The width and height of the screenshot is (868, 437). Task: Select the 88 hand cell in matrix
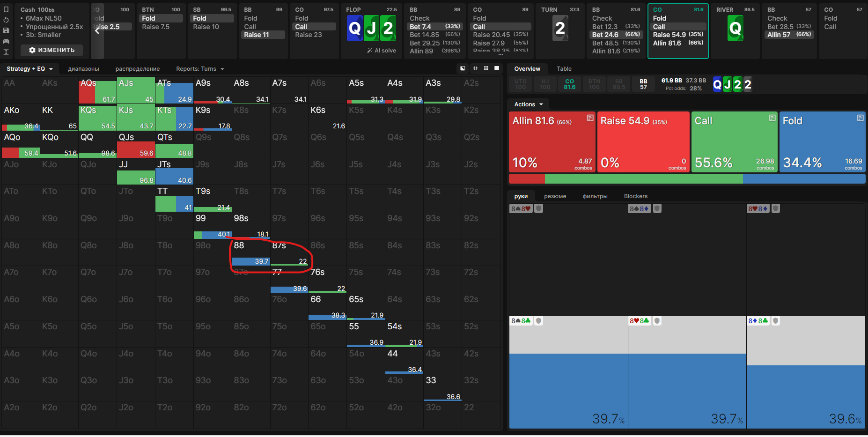(x=250, y=253)
